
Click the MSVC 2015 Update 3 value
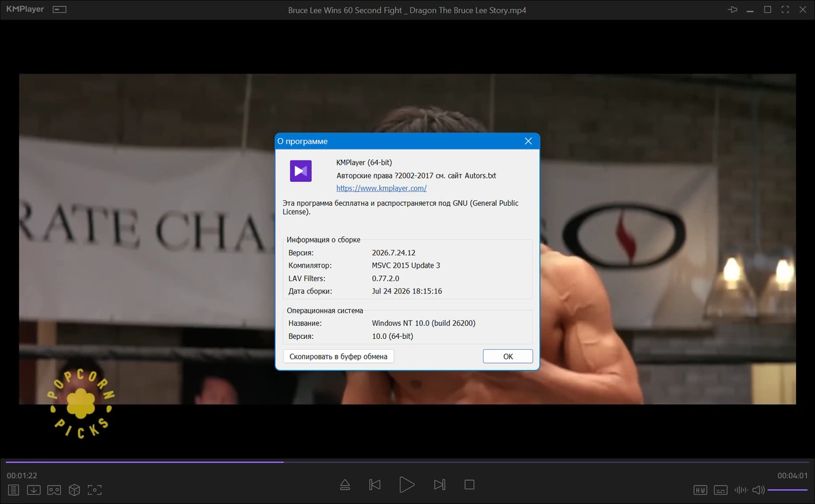click(406, 266)
